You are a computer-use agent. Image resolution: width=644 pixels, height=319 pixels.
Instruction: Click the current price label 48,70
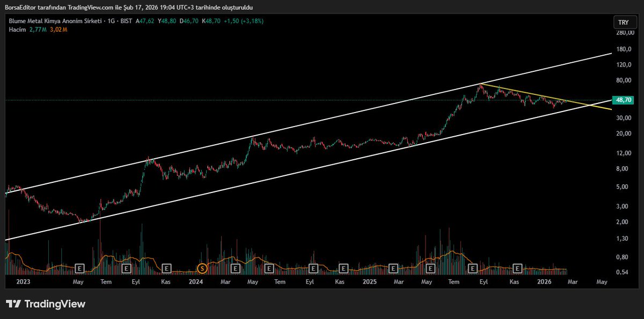(624, 100)
